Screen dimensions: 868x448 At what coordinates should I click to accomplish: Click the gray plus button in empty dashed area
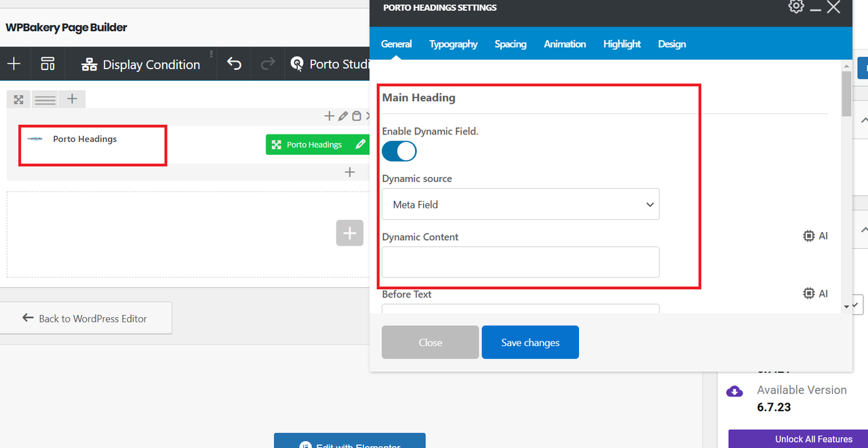[349, 233]
